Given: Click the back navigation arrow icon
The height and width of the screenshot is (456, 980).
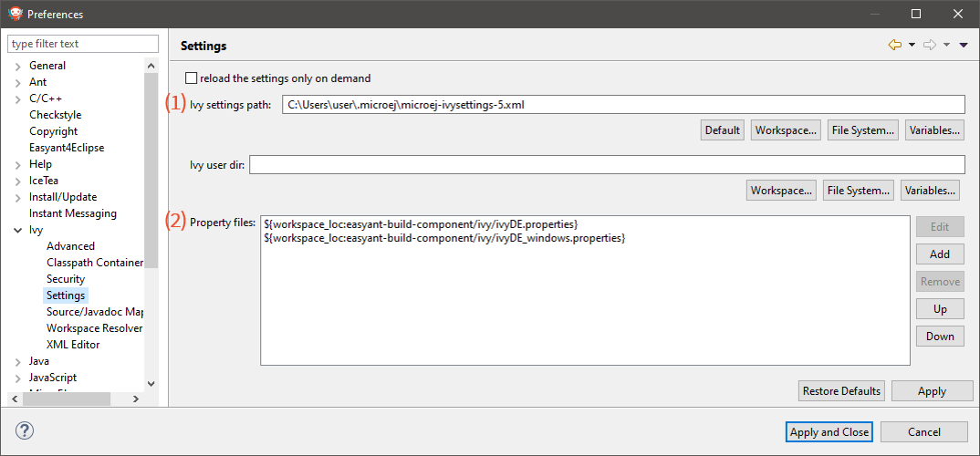Looking at the screenshot, I should pyautogui.click(x=894, y=45).
